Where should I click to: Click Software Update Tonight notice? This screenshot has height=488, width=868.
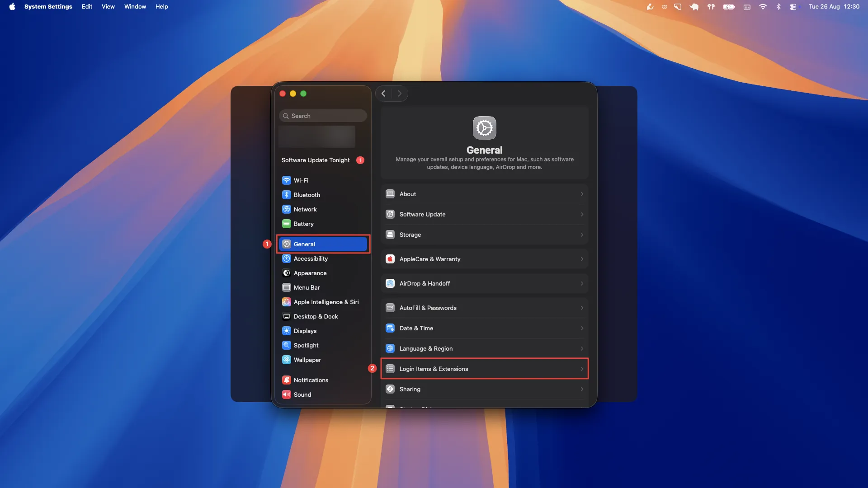point(316,160)
